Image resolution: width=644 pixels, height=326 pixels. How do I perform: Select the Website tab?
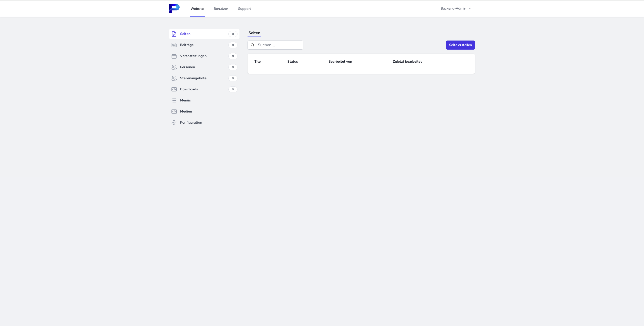pos(197,9)
